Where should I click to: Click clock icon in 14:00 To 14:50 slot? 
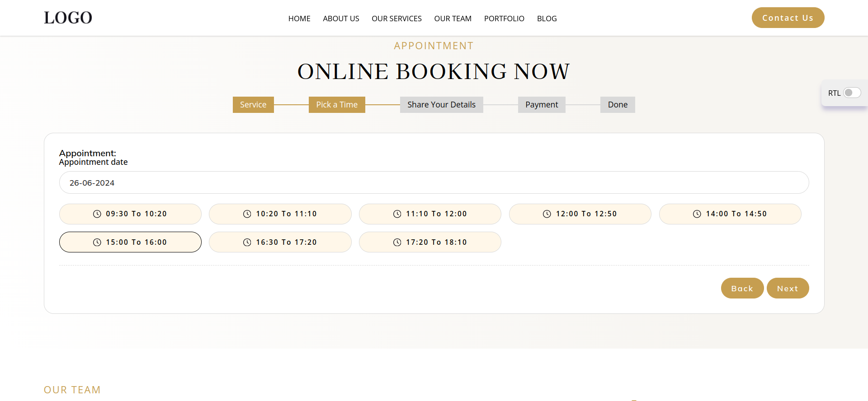coord(697,214)
